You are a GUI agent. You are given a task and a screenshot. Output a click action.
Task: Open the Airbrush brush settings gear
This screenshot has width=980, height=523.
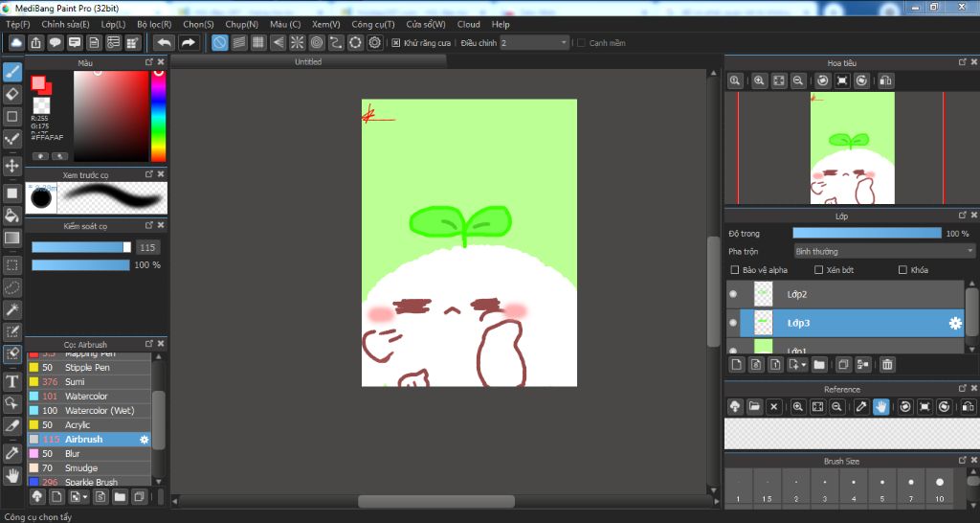pos(145,440)
